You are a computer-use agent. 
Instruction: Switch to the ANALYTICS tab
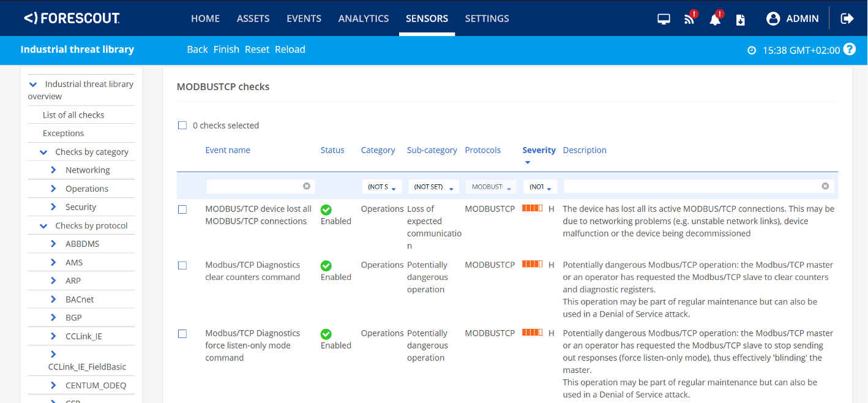(x=364, y=18)
